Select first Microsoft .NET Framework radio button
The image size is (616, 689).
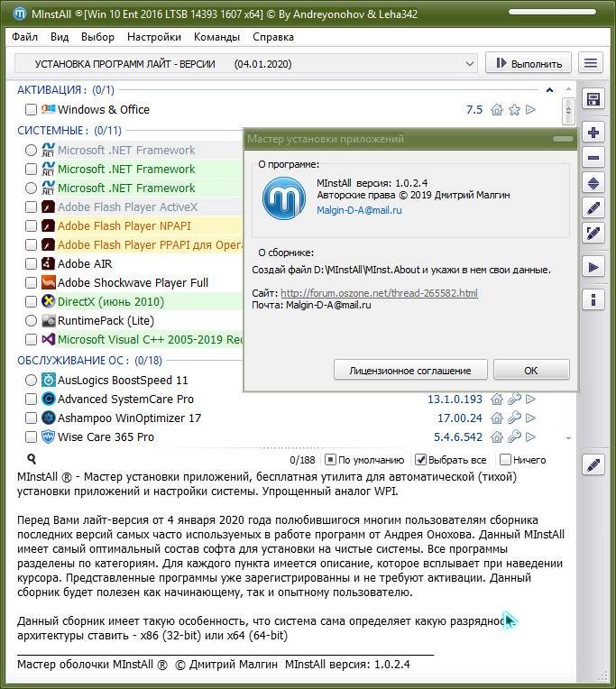coord(31,151)
